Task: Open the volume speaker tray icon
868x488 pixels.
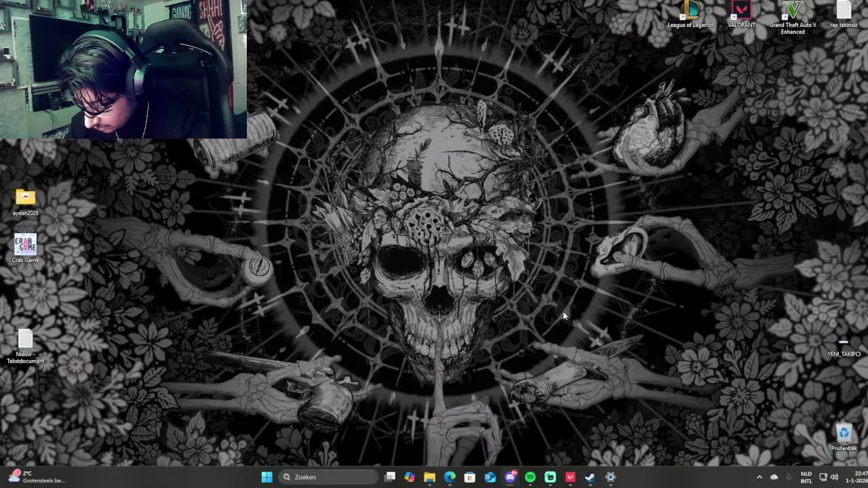Action: (x=834, y=477)
